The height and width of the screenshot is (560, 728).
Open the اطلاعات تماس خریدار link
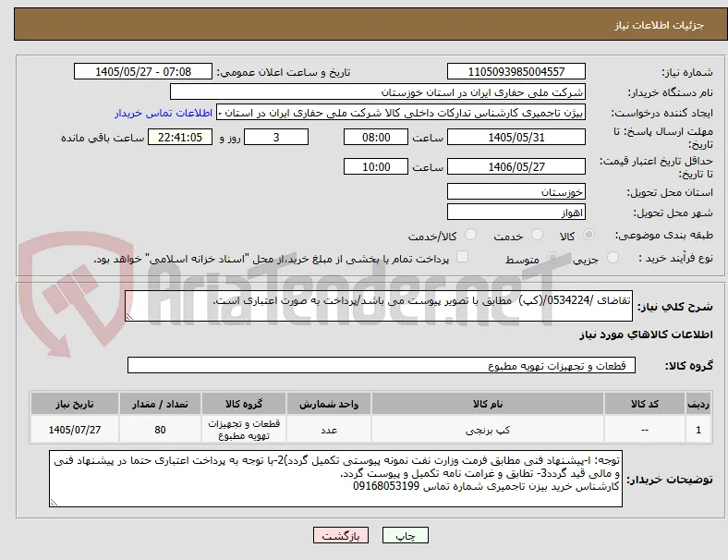(x=164, y=113)
